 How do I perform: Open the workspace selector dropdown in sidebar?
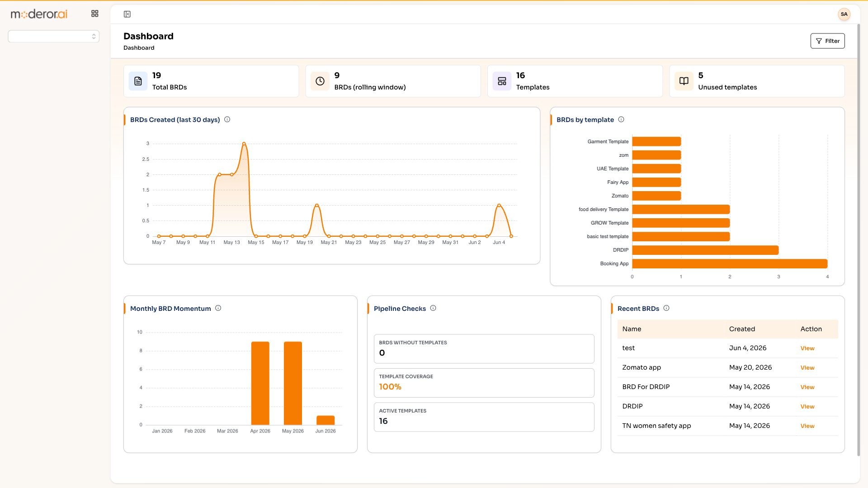point(54,36)
